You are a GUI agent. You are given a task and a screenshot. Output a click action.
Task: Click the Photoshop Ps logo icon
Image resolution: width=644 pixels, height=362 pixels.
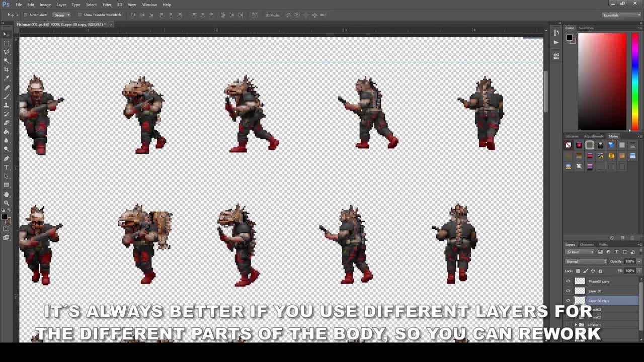(x=6, y=4)
